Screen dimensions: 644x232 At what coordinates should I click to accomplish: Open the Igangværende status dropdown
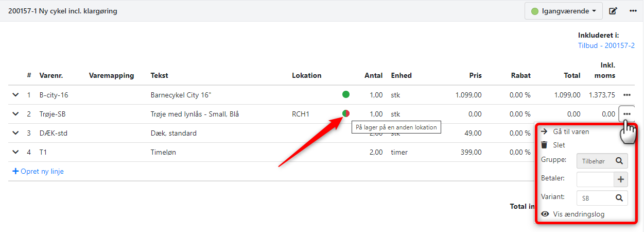[x=563, y=11]
